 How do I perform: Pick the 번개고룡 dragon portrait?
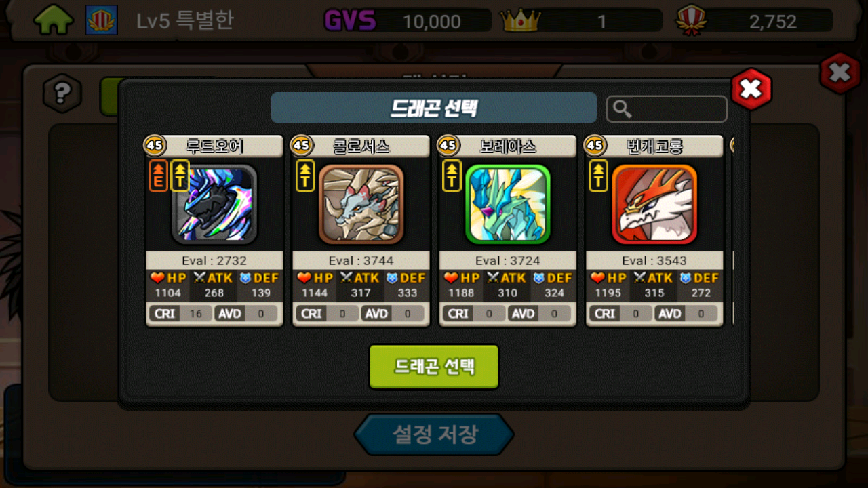(654, 204)
